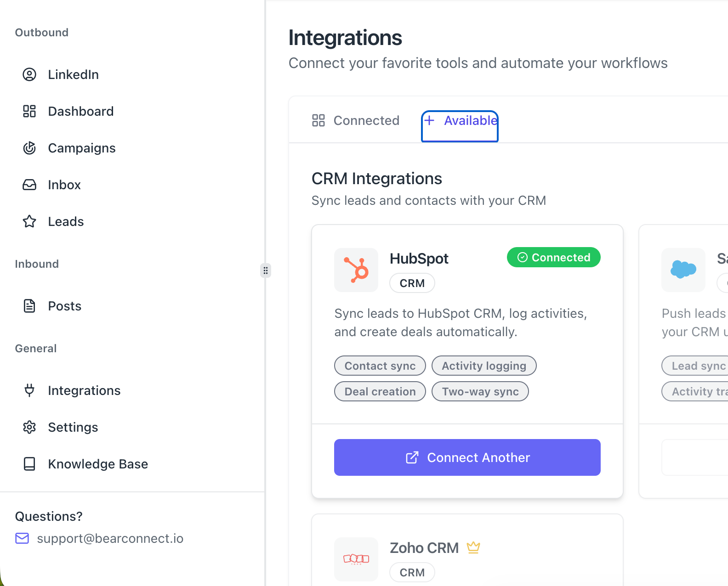728x586 pixels.
Task: Click the Leads star icon
Action: pyautogui.click(x=29, y=221)
